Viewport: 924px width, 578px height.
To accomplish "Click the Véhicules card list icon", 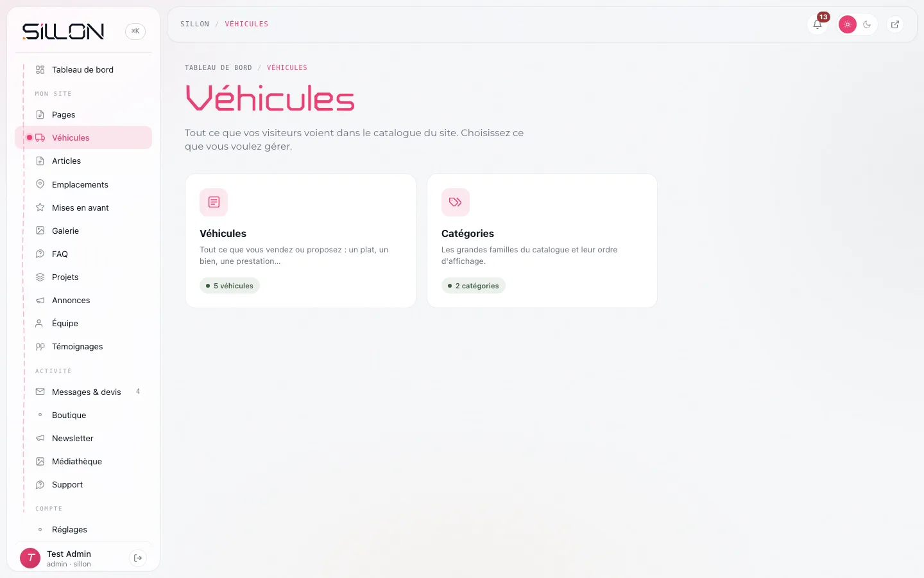I will click(214, 202).
